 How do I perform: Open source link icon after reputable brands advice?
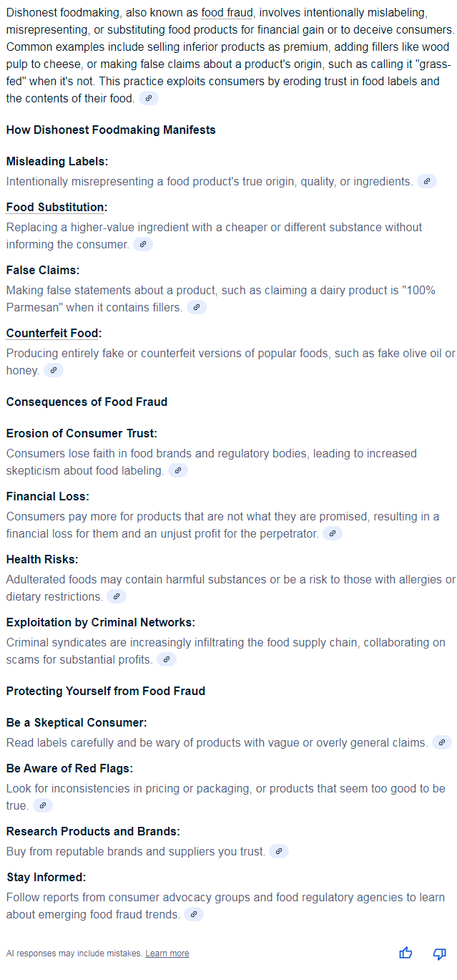pyautogui.click(x=280, y=852)
